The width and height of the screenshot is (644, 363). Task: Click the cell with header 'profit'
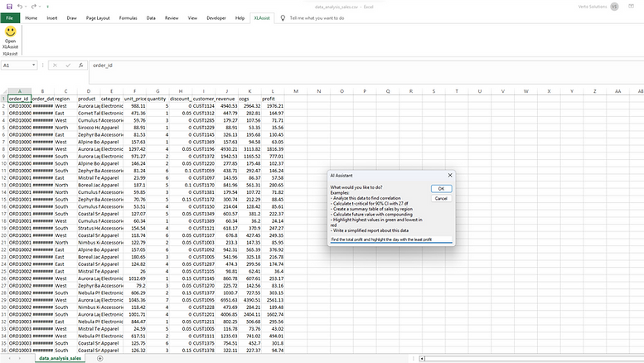point(273,99)
